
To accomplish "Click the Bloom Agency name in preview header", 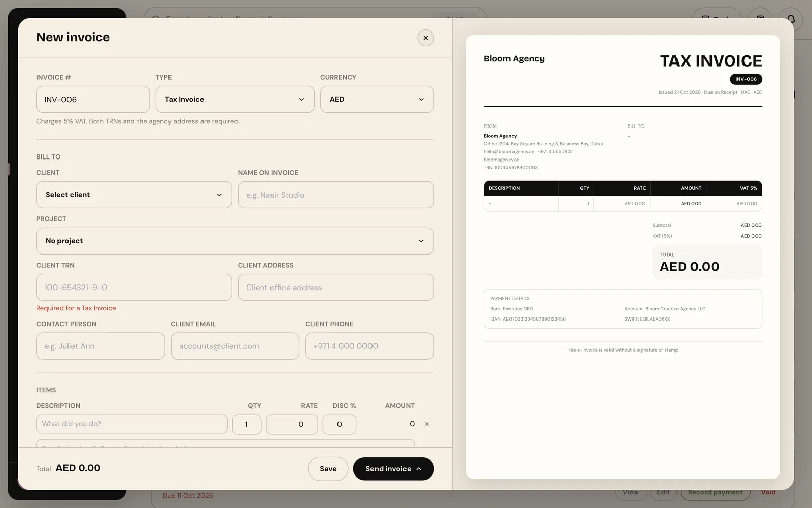I will coord(514,58).
